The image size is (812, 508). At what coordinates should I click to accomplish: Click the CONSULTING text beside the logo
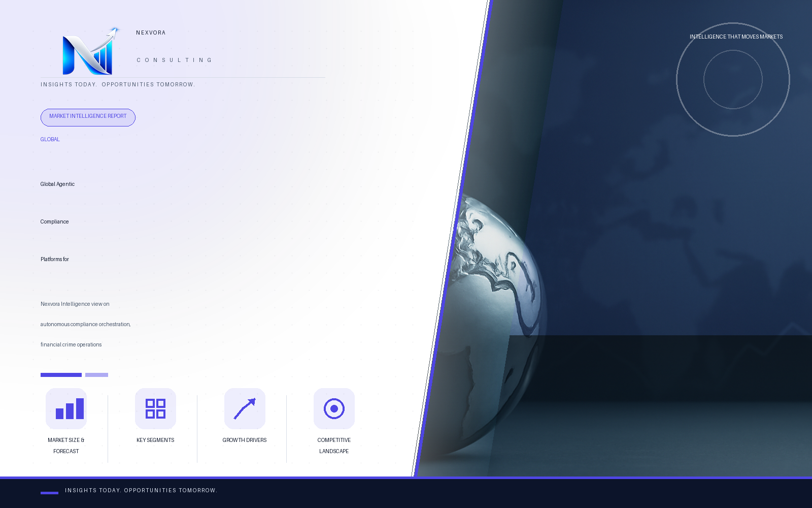(x=174, y=60)
